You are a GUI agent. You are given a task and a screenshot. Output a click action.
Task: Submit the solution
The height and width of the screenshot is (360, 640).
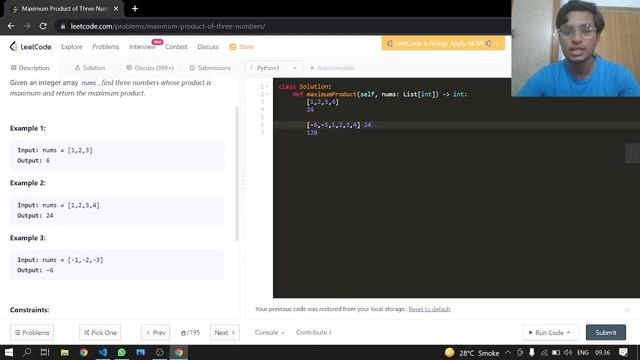point(606,333)
